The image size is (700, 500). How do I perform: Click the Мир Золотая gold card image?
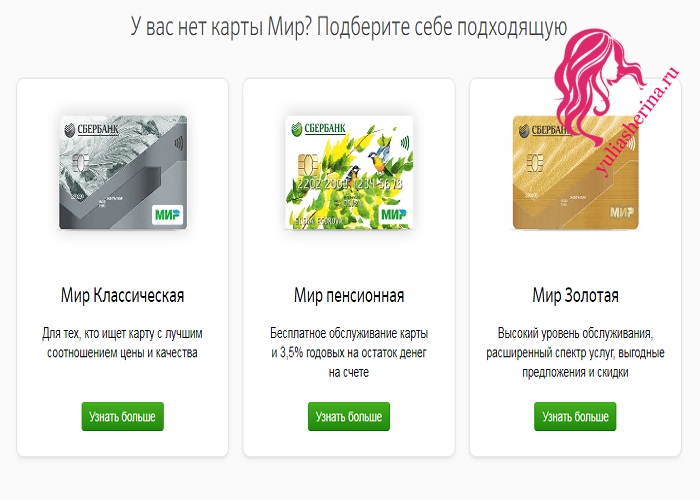pos(576,172)
